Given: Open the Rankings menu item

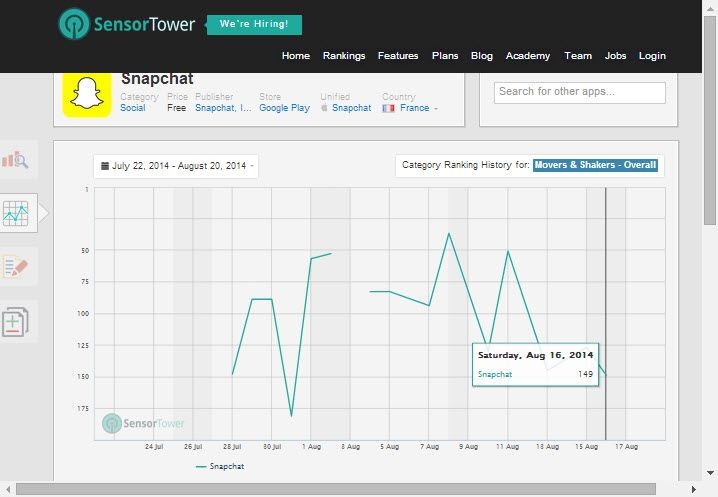Looking at the screenshot, I should pyautogui.click(x=344, y=55).
